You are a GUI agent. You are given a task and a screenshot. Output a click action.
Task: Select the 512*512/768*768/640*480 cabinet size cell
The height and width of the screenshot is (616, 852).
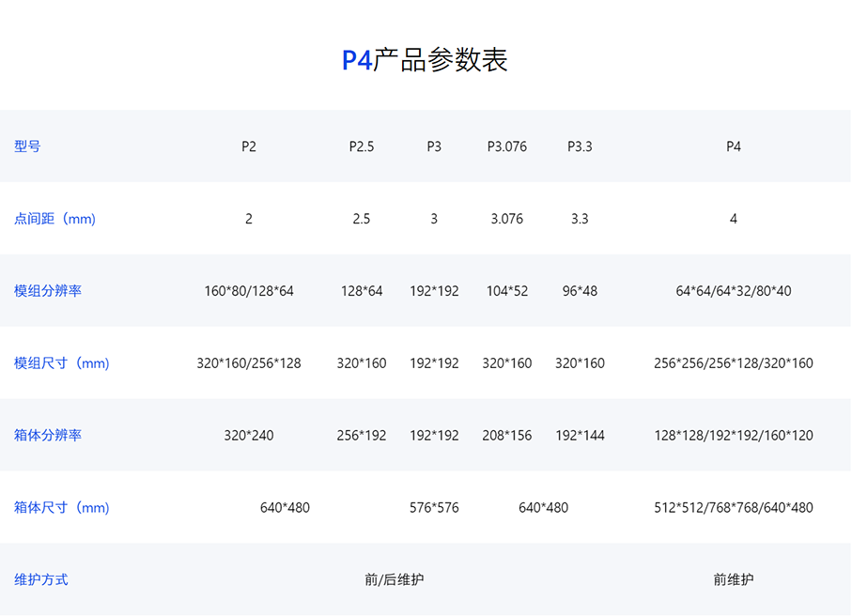[734, 508]
